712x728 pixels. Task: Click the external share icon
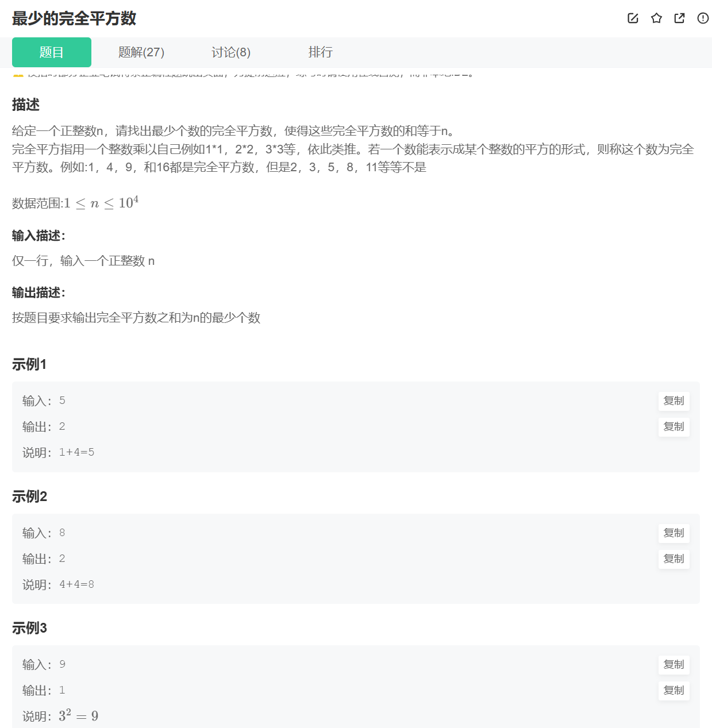(x=679, y=18)
